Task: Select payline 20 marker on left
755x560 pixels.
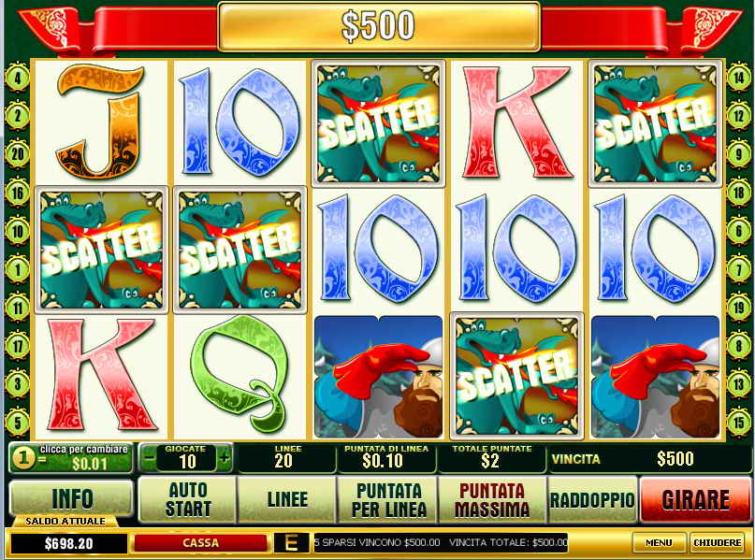Action: [18, 154]
